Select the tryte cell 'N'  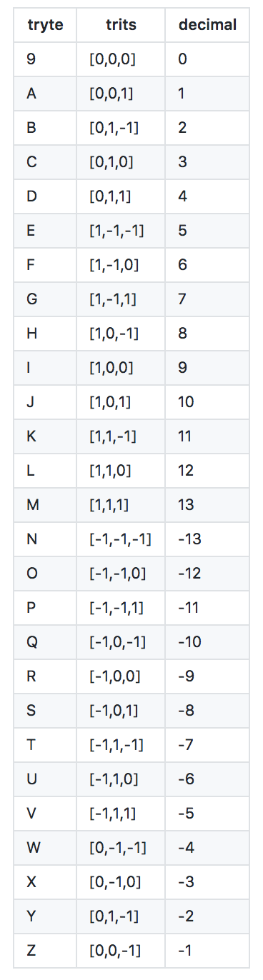click(x=32, y=539)
